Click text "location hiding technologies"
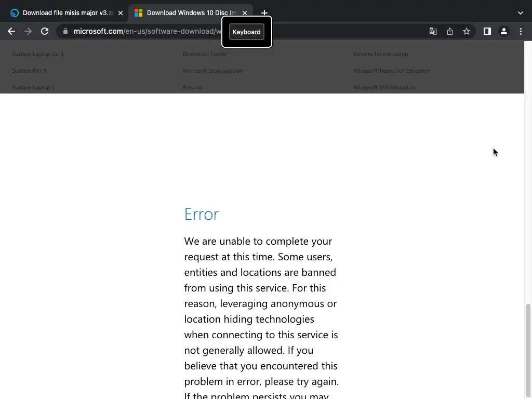Screen dimensions: 532x399 [x=249, y=320]
